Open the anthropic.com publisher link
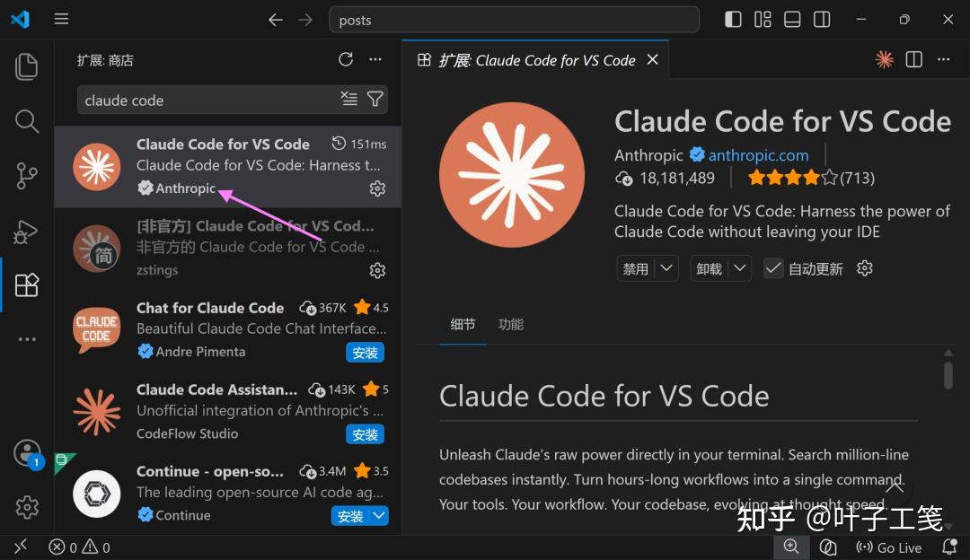 click(758, 155)
